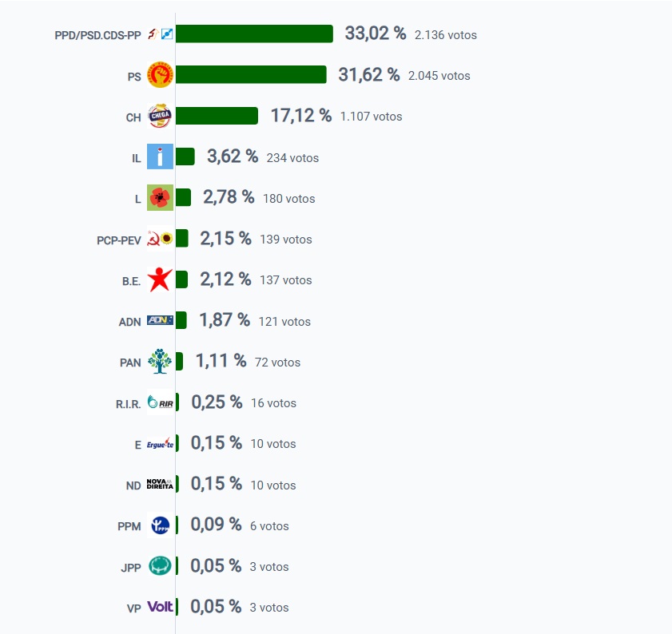
Task: Click the 2.136 votos label
Action: pos(445,35)
